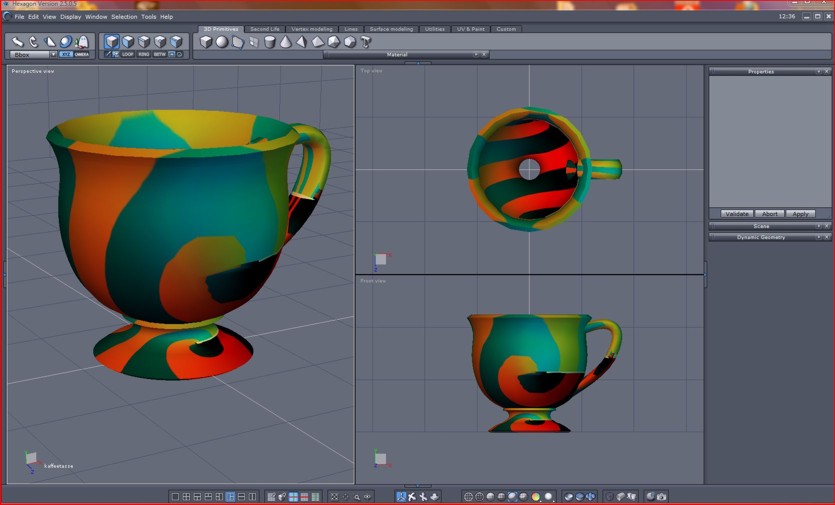Viewport: 835px width, 505px height.
Task: Activate the rotate manipulator tool
Action: 34,42
